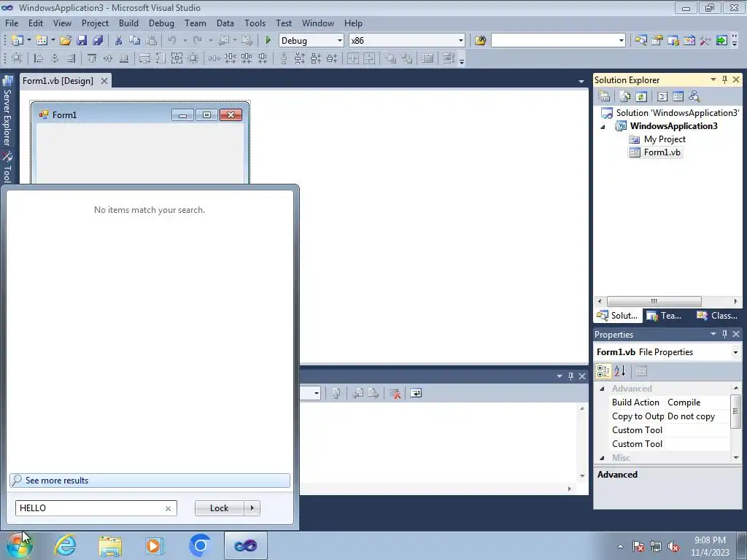The image size is (747, 560).
Task: Open the Properties Window toolbar icon
Action: coord(657,41)
